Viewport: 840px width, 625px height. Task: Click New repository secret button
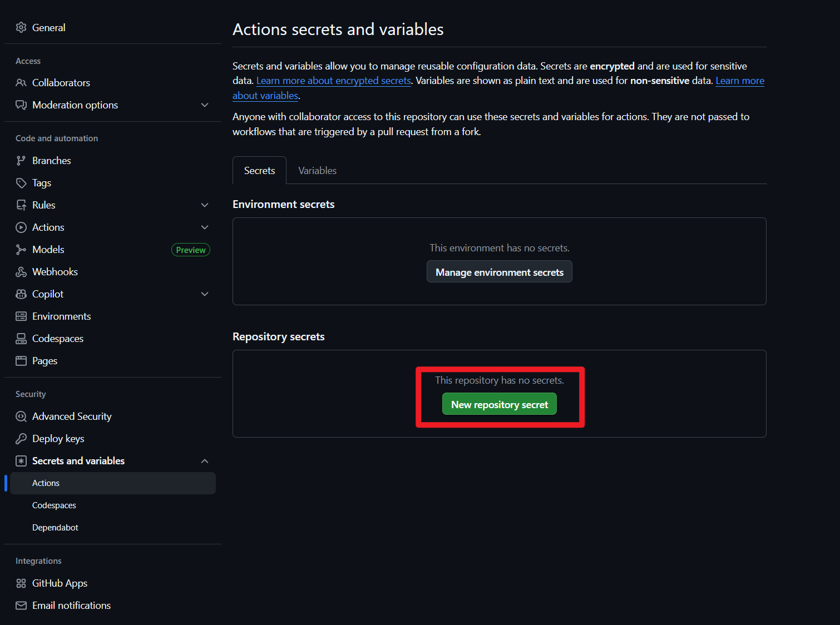click(x=500, y=404)
